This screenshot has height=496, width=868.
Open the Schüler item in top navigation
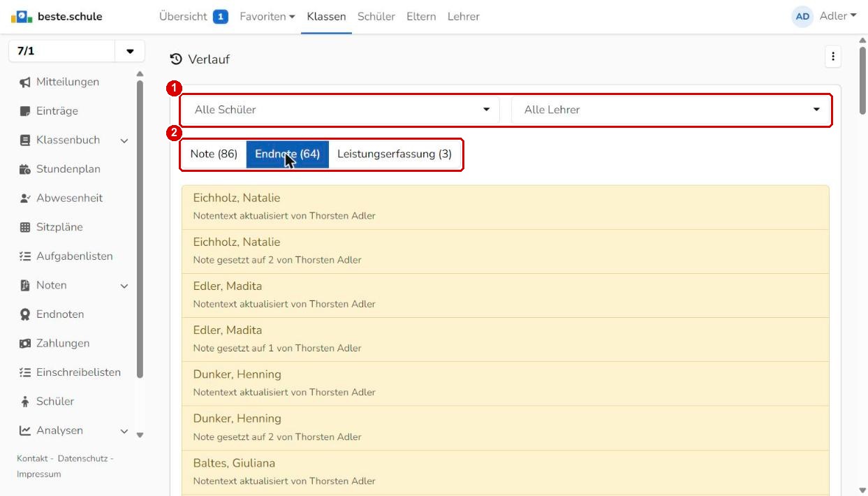tap(376, 16)
